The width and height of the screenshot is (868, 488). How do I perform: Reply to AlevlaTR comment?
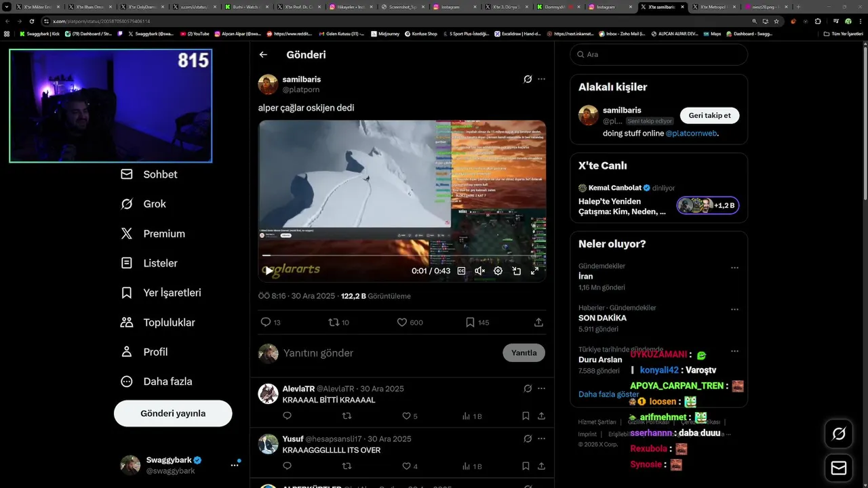point(287,416)
